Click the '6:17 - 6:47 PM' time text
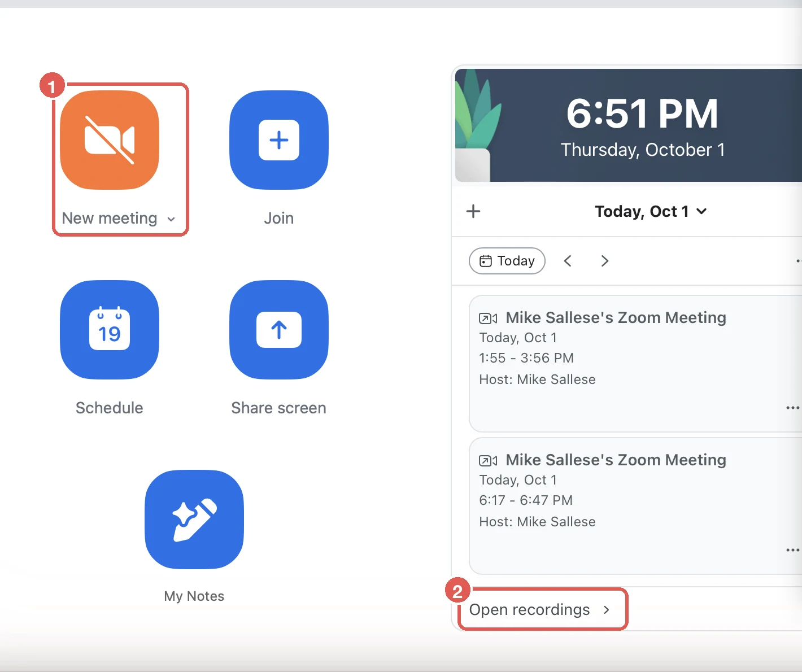The height and width of the screenshot is (672, 802). pyautogui.click(x=526, y=500)
